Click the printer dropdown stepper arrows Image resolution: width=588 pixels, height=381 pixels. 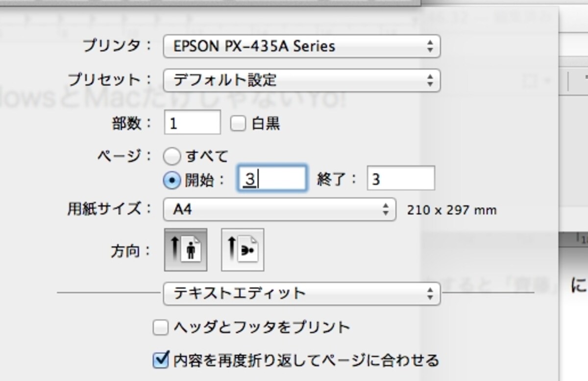click(x=430, y=46)
